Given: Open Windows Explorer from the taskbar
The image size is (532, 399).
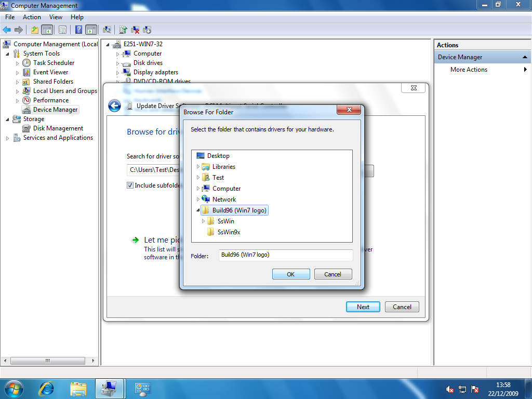Looking at the screenshot, I should tap(78, 388).
